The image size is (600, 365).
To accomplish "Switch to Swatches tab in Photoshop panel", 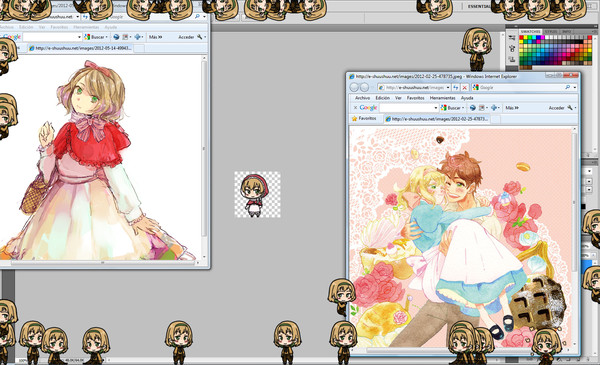I will point(530,32).
